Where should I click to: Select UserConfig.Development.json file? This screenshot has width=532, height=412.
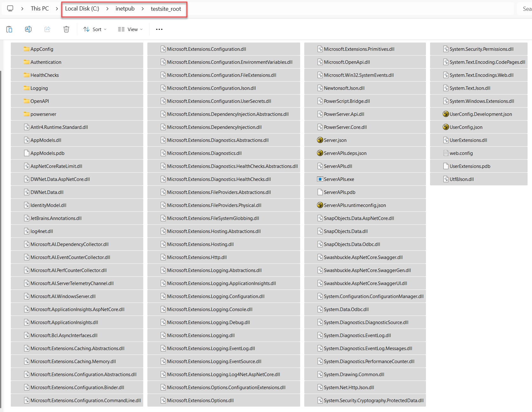(x=481, y=114)
